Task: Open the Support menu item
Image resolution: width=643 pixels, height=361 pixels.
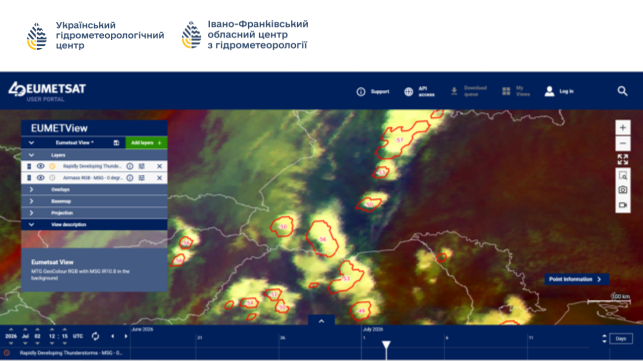Action: [373, 91]
